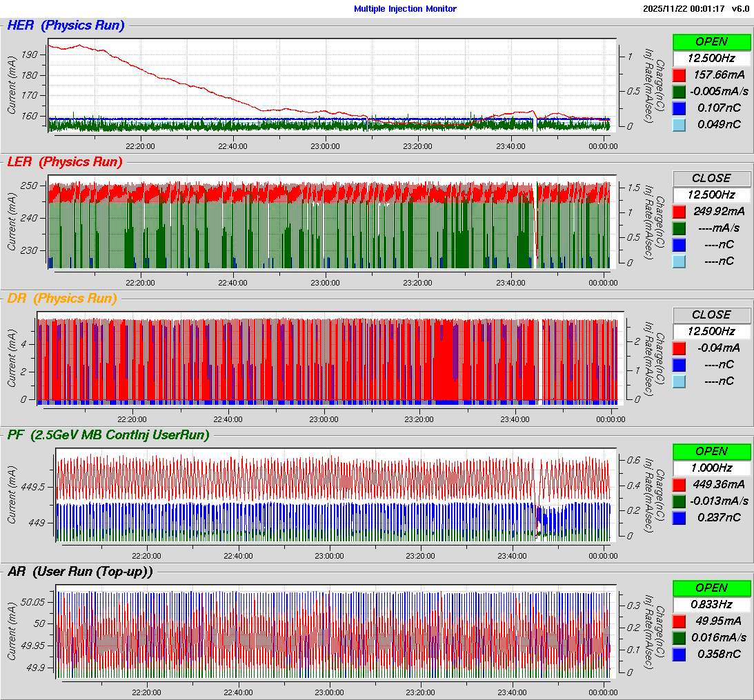Click the dark green swatch beside -0.005mA/s
The width and height of the screenshot is (754, 700).
pyautogui.click(x=679, y=91)
